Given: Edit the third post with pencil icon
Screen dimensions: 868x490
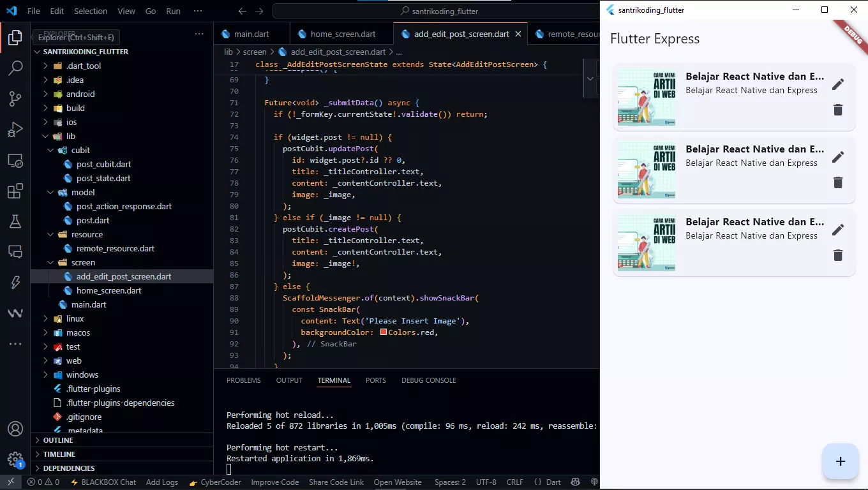Looking at the screenshot, I should 838,230.
